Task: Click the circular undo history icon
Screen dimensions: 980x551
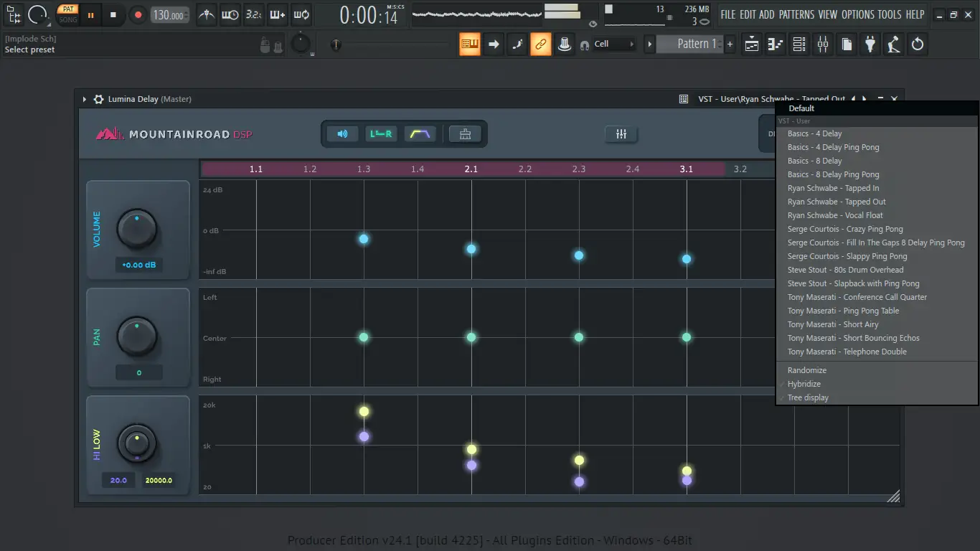Action: click(x=917, y=44)
